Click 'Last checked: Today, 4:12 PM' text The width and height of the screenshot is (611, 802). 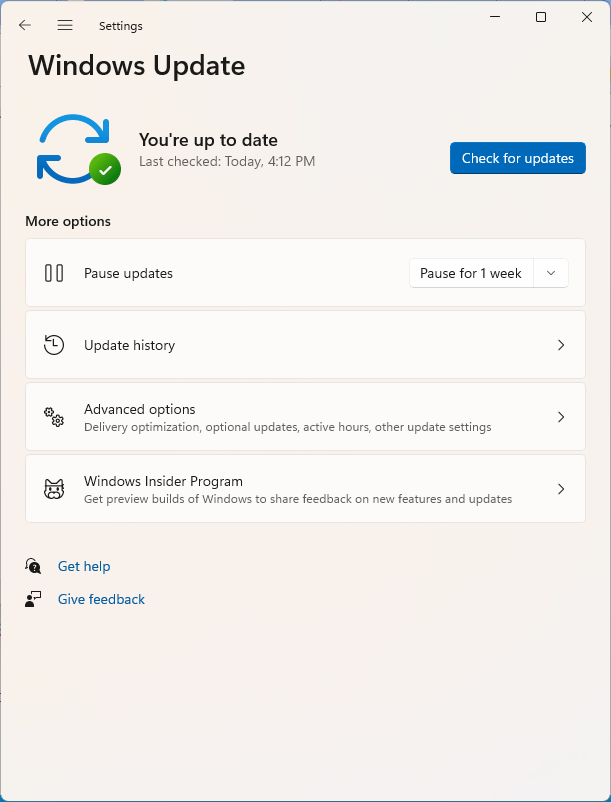click(x=227, y=161)
